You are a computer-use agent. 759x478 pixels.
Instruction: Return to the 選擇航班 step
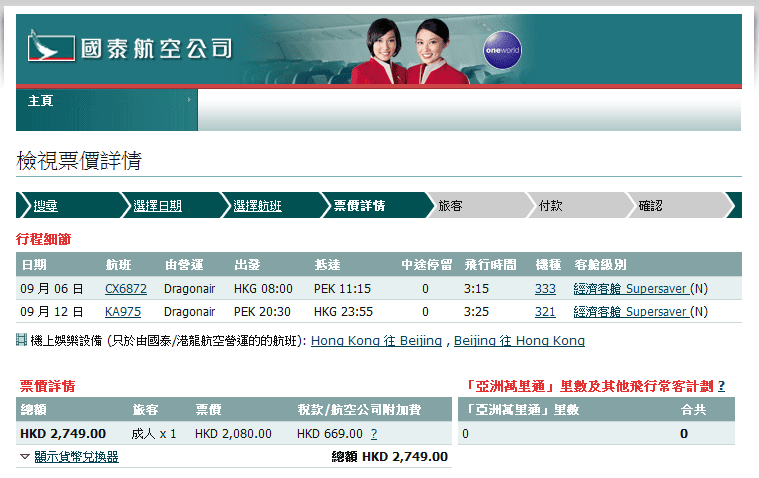pyautogui.click(x=257, y=206)
